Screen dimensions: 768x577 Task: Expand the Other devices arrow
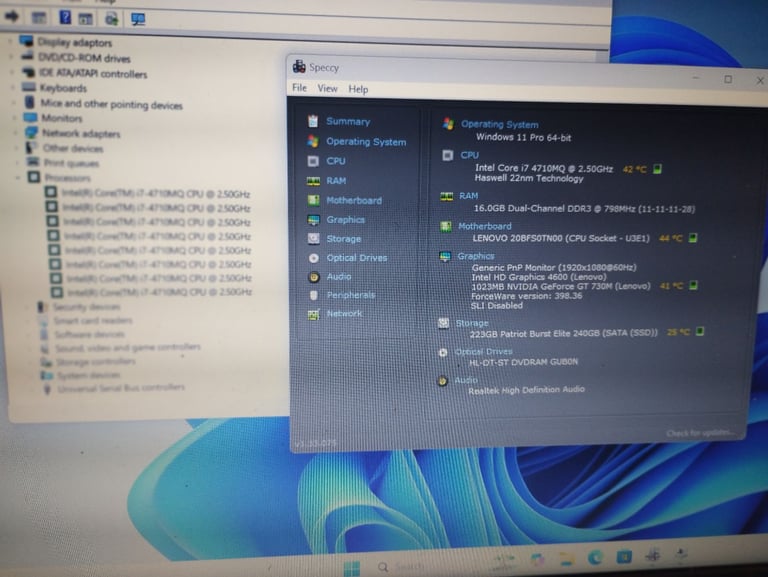[17, 147]
